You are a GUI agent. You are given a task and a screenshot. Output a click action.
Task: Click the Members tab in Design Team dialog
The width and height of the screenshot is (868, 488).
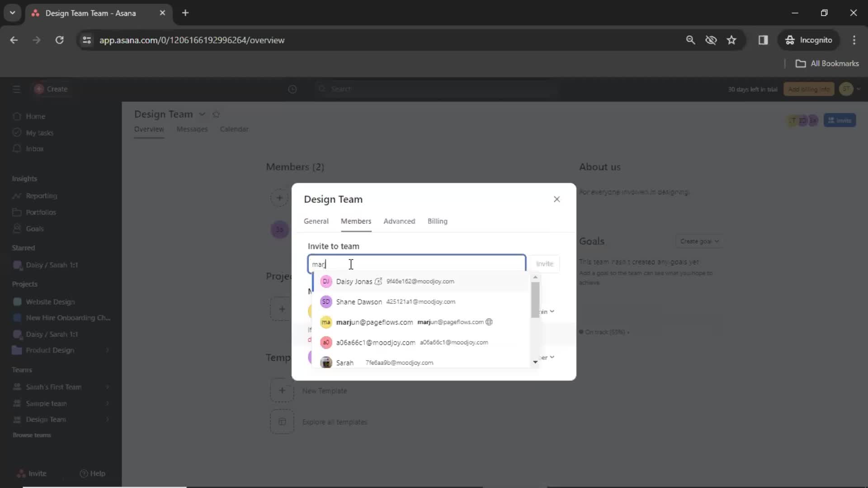pos(356,221)
